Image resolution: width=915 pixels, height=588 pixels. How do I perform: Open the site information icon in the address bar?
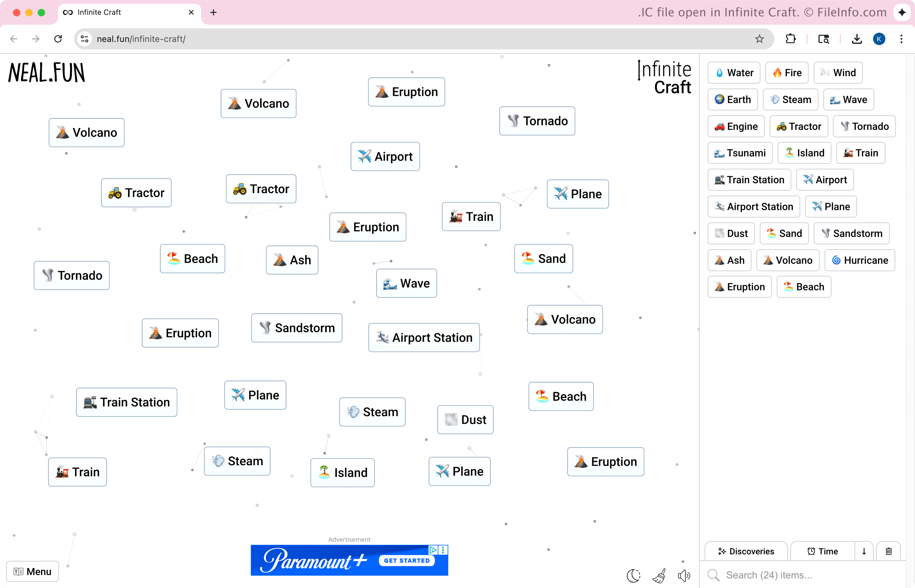tap(85, 39)
